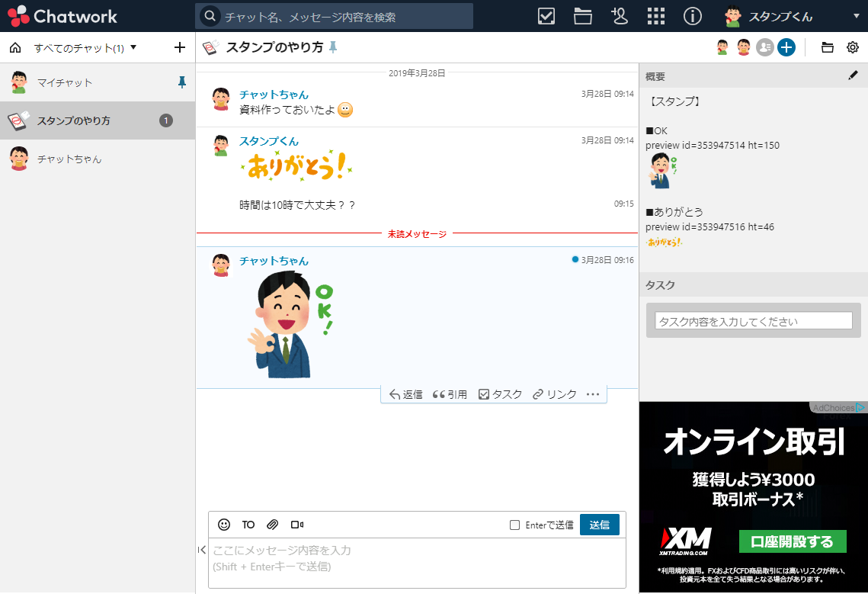Click the 送信 send button
Screen dimensions: 868x594
click(x=600, y=524)
